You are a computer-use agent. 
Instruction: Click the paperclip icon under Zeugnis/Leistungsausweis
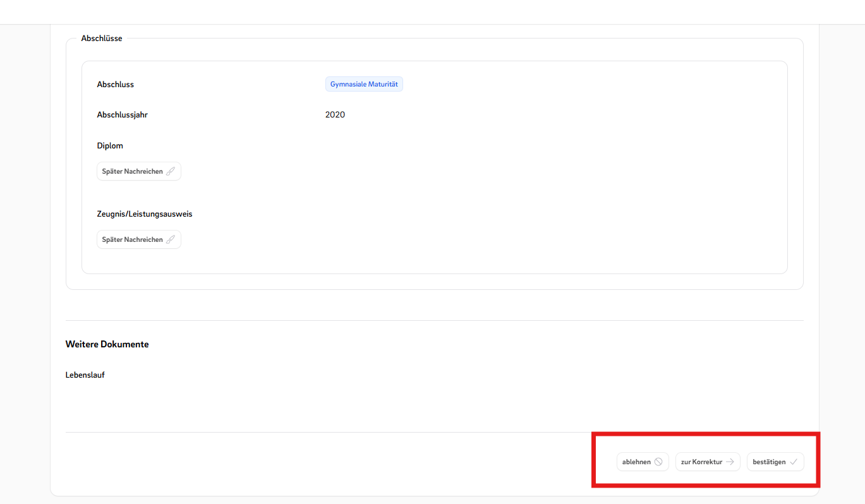tap(171, 239)
